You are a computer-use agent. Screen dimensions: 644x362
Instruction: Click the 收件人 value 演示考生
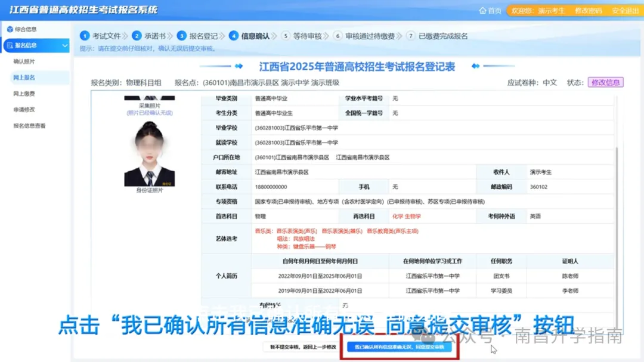(x=540, y=172)
